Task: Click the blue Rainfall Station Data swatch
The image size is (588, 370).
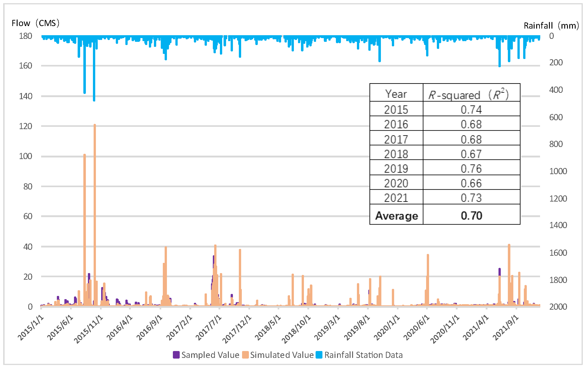Action: pos(319,355)
